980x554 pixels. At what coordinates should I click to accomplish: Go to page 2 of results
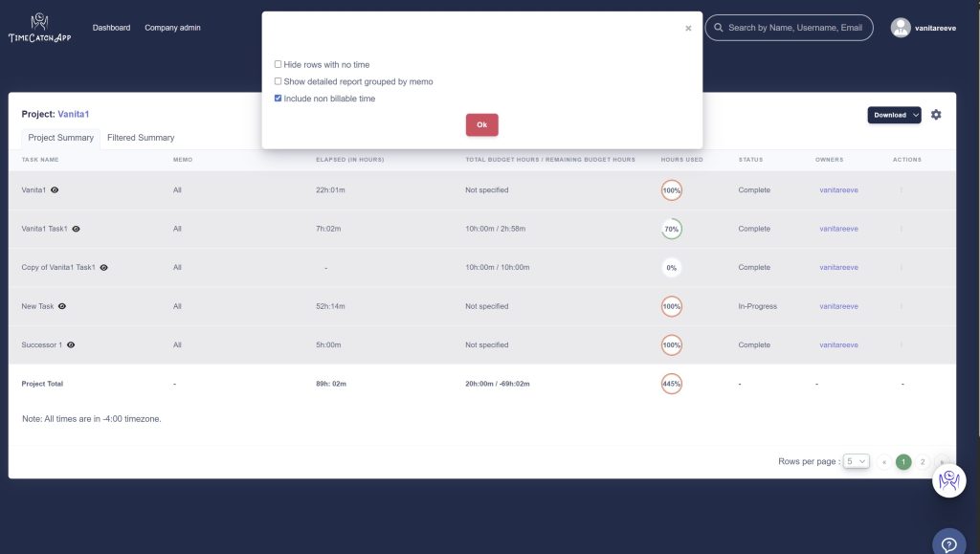pos(923,461)
